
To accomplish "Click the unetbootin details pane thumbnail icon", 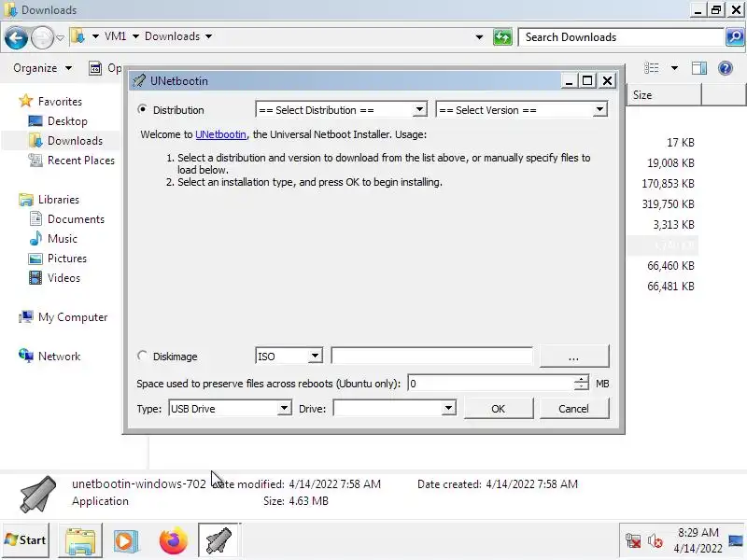I will [37, 494].
